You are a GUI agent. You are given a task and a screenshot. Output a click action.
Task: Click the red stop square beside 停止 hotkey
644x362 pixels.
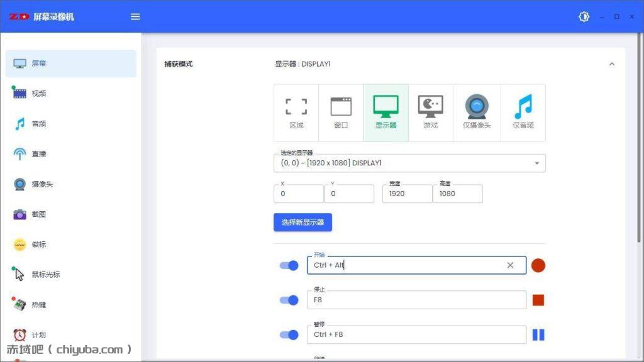[x=538, y=300]
